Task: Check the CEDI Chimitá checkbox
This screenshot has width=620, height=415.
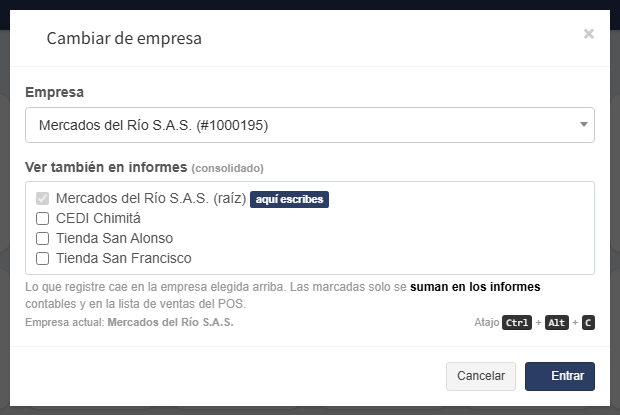Action: click(x=42, y=219)
